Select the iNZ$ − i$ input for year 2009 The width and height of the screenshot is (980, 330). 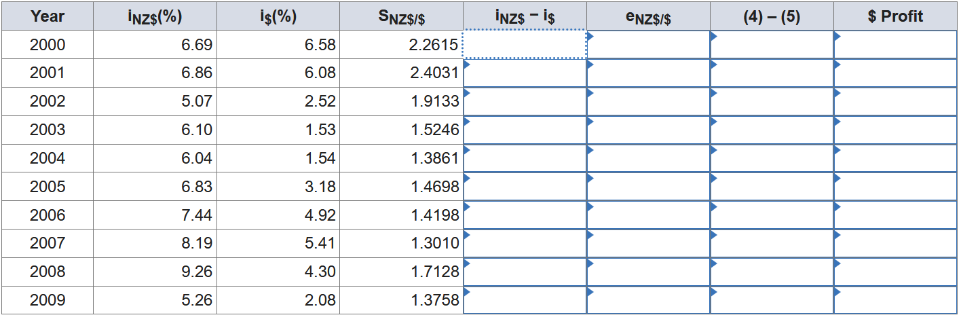(x=525, y=300)
